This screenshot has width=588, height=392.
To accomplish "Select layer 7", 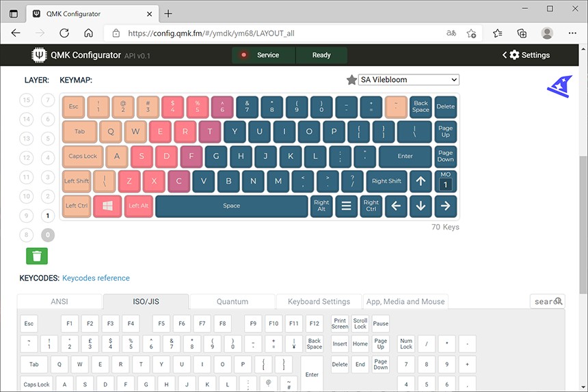I will [48, 100].
